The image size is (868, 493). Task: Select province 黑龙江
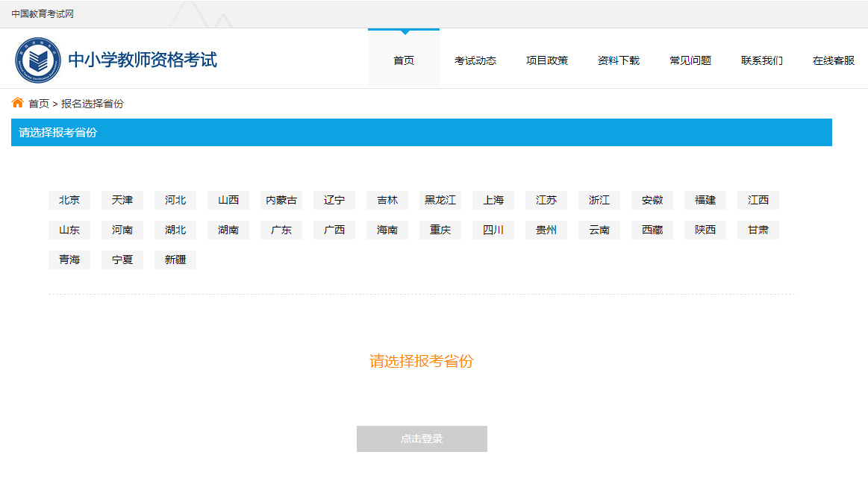[x=440, y=200]
